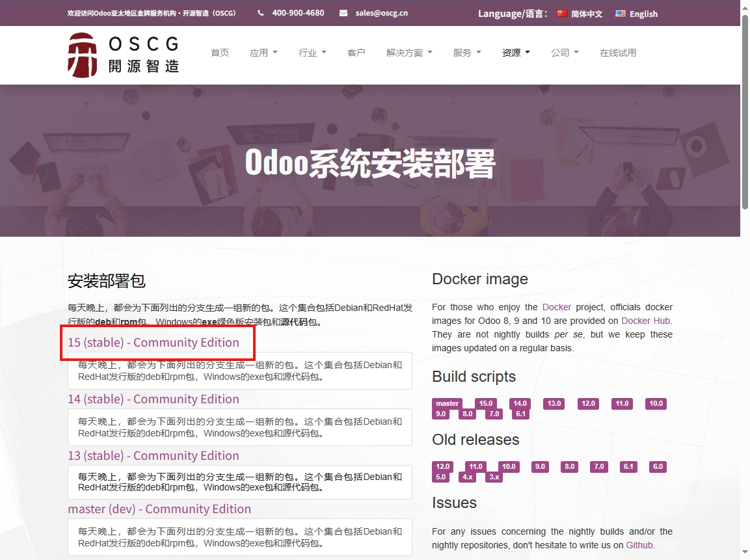
Task: Click the Github link under Issues
Action: pyautogui.click(x=639, y=545)
